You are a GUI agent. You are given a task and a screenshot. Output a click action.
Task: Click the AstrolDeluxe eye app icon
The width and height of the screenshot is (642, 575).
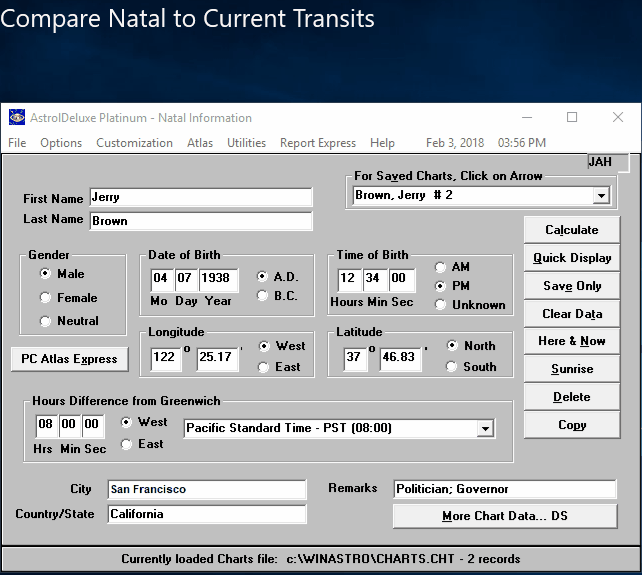(x=17, y=118)
